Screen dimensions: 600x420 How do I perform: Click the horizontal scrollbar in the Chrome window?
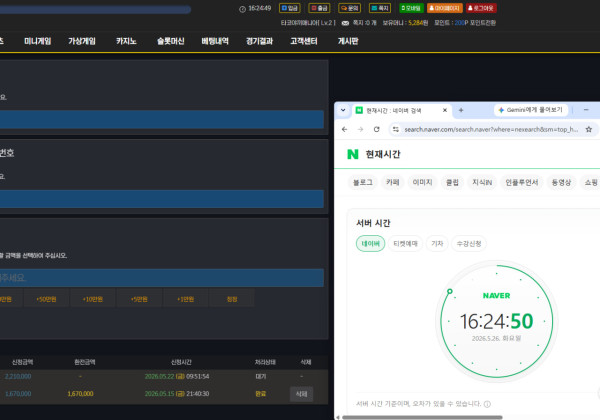pyautogui.click(x=422, y=417)
